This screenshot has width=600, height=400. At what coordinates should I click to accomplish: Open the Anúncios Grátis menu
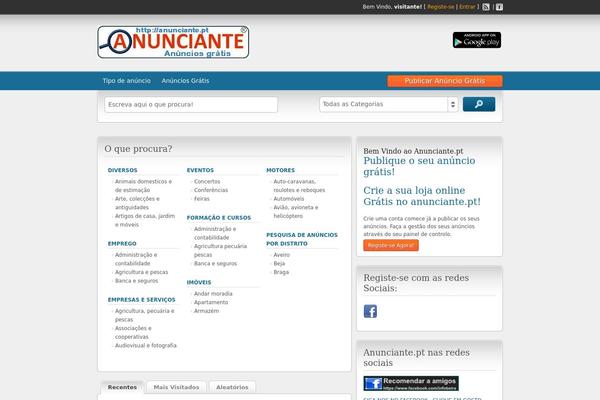click(185, 81)
